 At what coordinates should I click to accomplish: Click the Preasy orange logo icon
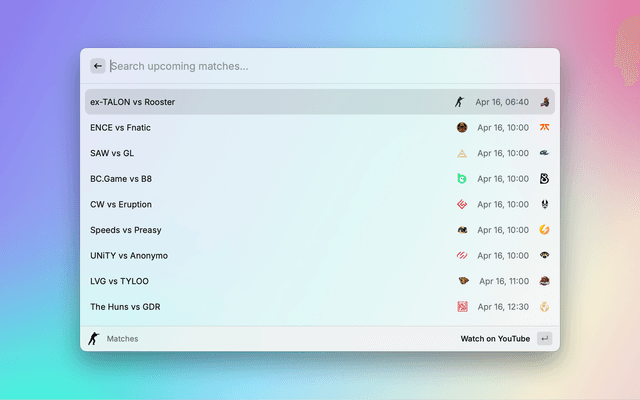point(544,230)
